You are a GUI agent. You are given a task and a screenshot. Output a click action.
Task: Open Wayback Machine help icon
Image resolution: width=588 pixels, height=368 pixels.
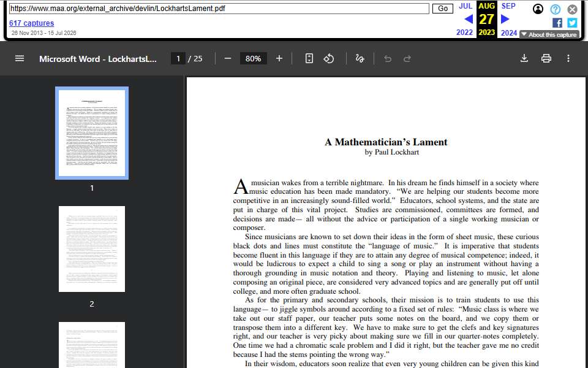556,9
